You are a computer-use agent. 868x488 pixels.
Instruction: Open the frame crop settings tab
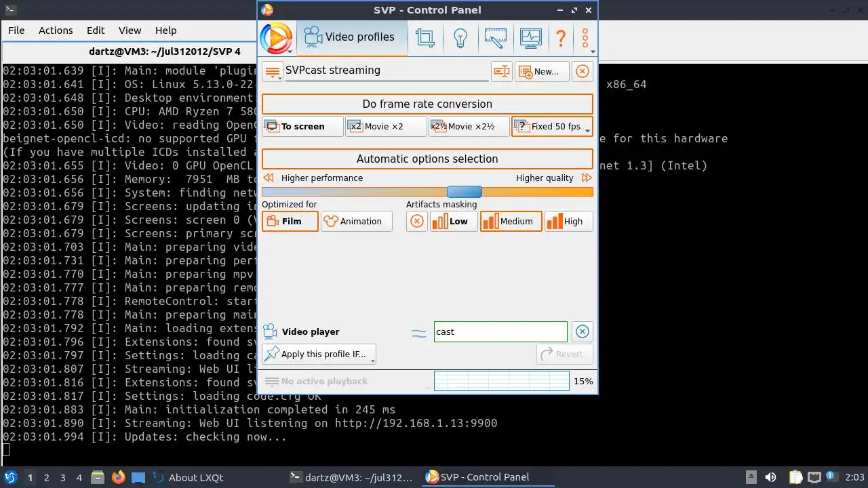425,38
